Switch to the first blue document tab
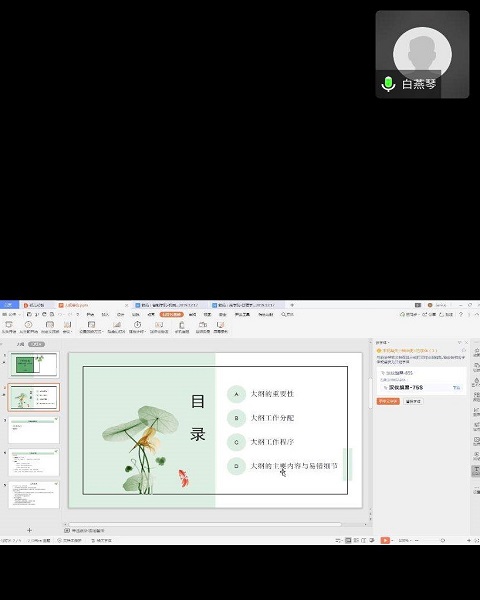This screenshot has height=600, width=480. [x=170, y=305]
